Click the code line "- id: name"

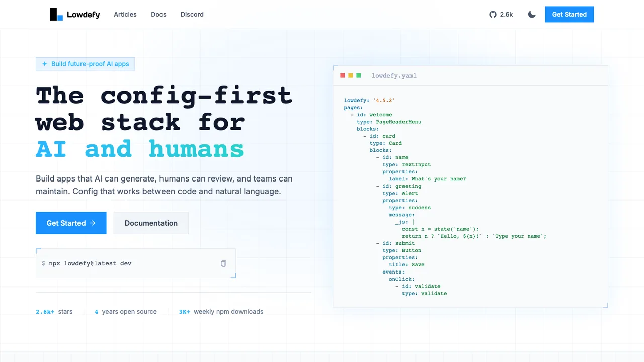click(392, 157)
